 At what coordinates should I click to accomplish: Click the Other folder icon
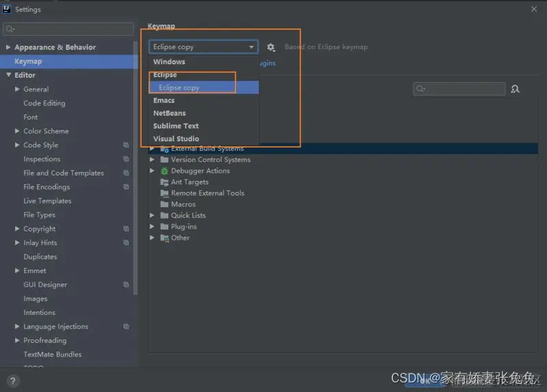164,238
